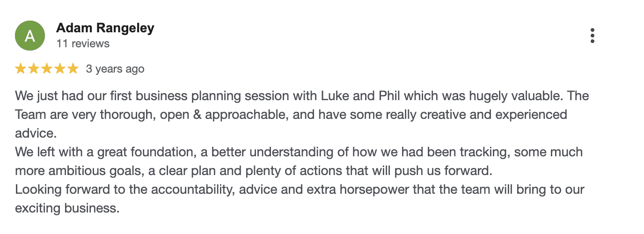Click the phrase "more ambitious goals"
This screenshot has height=234, width=644.
79,171
